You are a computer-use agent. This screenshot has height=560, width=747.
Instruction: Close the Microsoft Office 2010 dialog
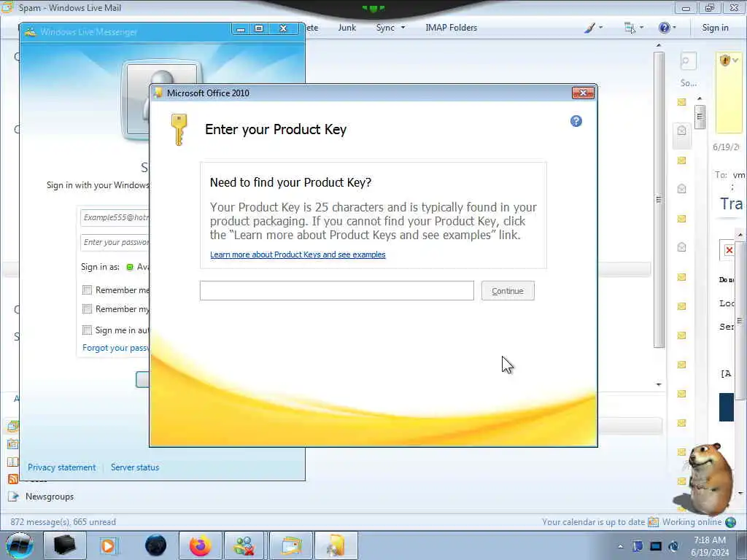(x=583, y=93)
